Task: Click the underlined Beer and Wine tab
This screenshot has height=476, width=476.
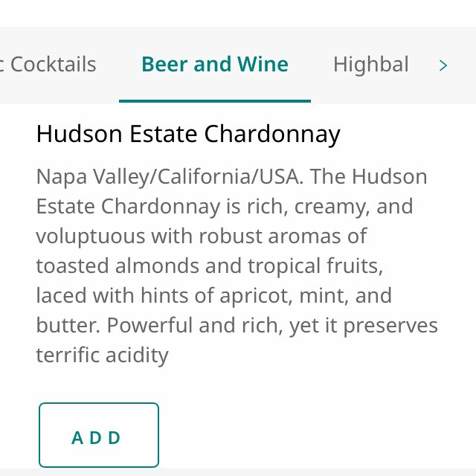Action: point(214,65)
